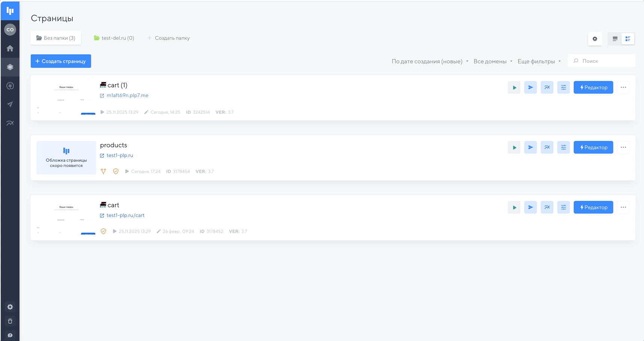The height and width of the screenshot is (341, 644).
Task: Select the Без папки (3) folder tab
Action: point(56,38)
